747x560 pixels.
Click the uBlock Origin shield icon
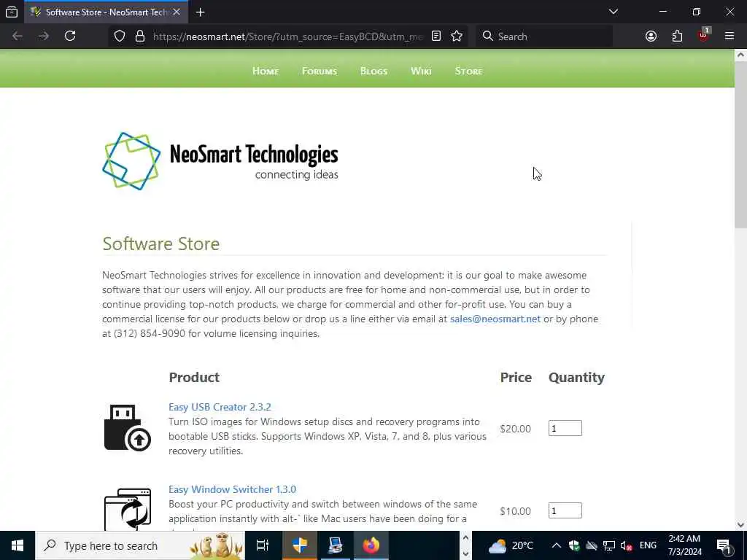(x=704, y=36)
